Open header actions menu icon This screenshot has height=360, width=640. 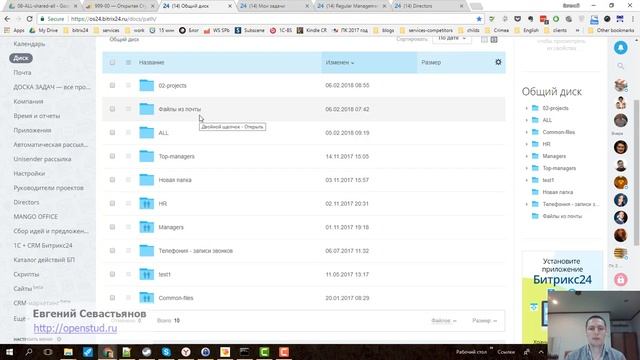point(128,62)
